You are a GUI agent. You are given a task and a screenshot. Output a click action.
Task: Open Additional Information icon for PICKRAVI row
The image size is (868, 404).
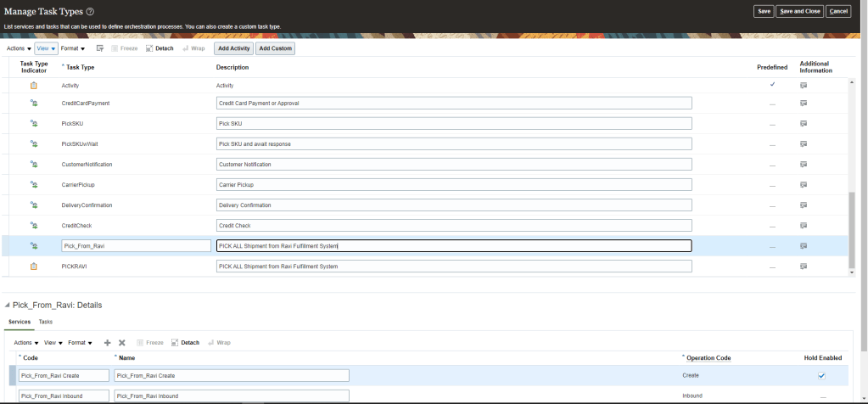tap(803, 267)
